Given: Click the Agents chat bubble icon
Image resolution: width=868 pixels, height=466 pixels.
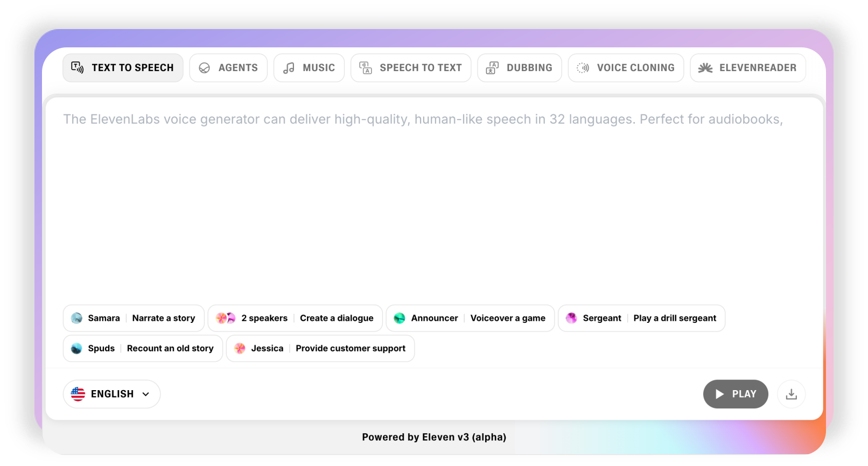Looking at the screenshot, I should [205, 68].
